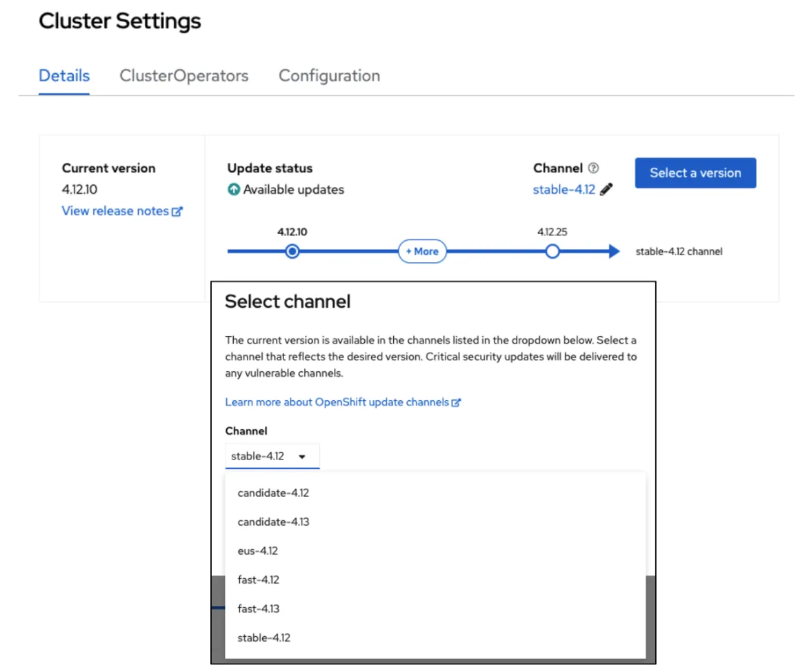Open the View release notes link
Image resolution: width=807 pixels, height=672 pixels.
pyautogui.click(x=114, y=211)
